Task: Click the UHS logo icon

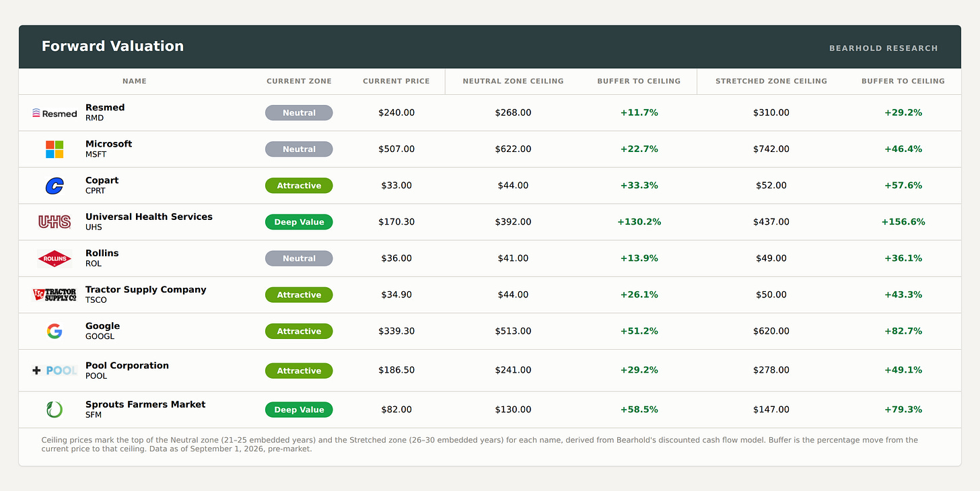Action: (55, 222)
